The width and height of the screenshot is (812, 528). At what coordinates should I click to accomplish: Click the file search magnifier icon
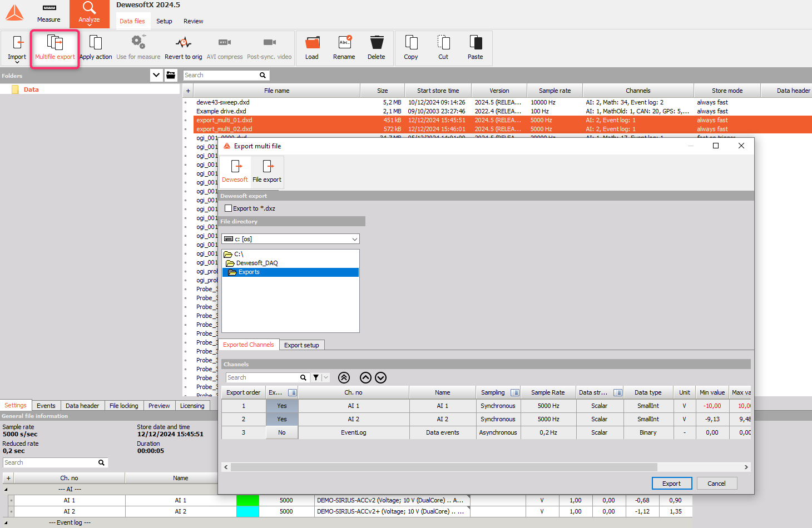coord(263,76)
